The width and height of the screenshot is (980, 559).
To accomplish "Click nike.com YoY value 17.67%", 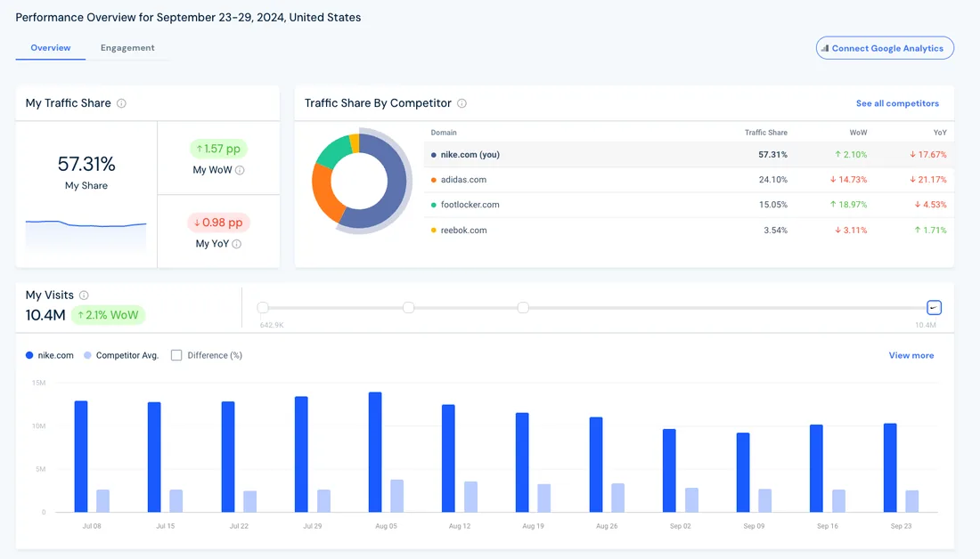I will [928, 155].
